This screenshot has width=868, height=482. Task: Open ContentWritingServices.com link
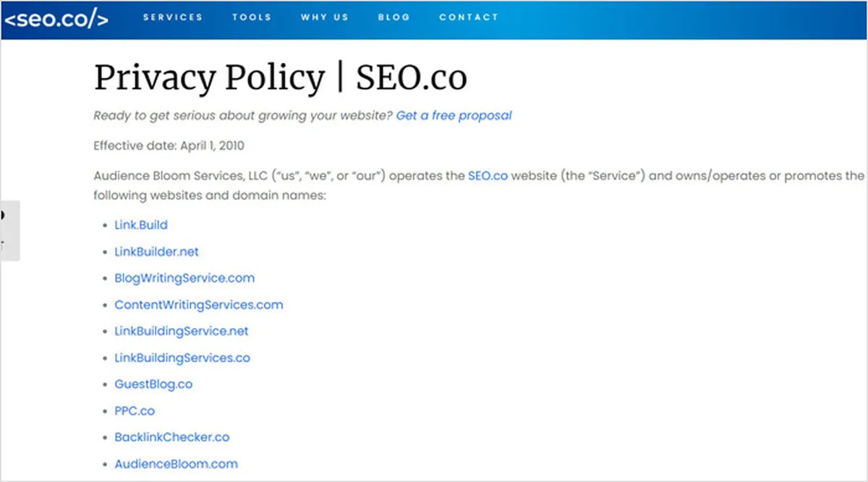(199, 304)
